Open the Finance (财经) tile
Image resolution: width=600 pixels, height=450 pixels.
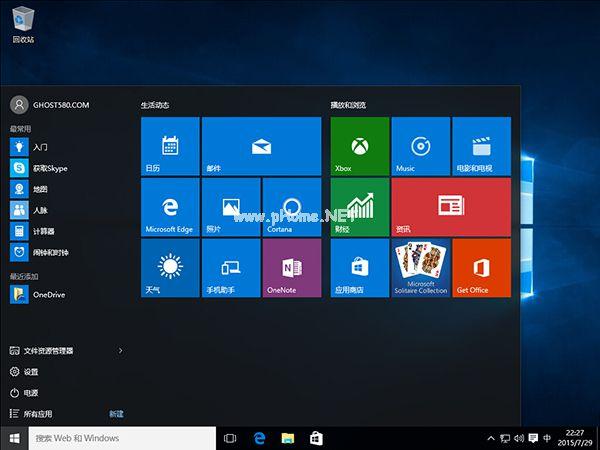coord(360,207)
